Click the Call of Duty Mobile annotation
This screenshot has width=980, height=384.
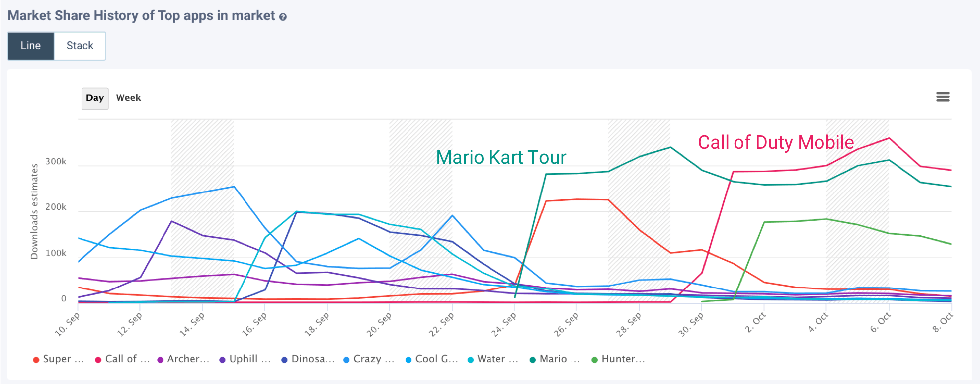(776, 143)
